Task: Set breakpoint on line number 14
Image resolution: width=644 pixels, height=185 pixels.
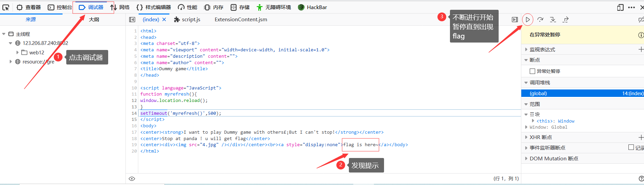Action: pyautogui.click(x=134, y=113)
